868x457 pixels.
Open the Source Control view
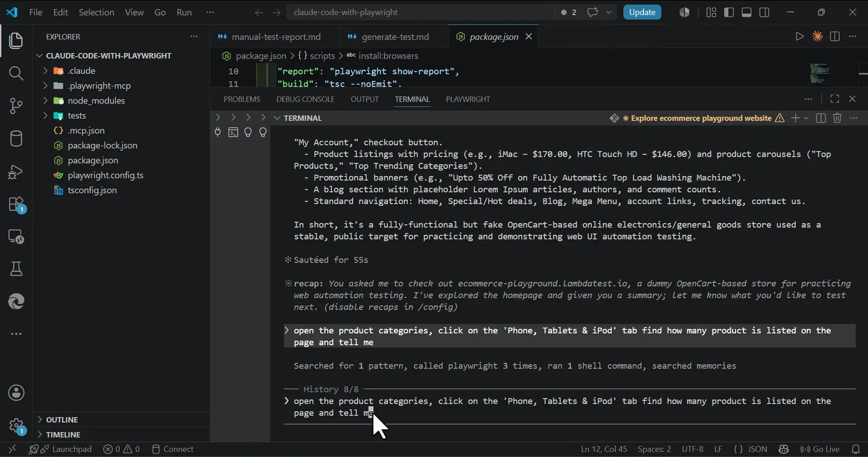[16, 106]
